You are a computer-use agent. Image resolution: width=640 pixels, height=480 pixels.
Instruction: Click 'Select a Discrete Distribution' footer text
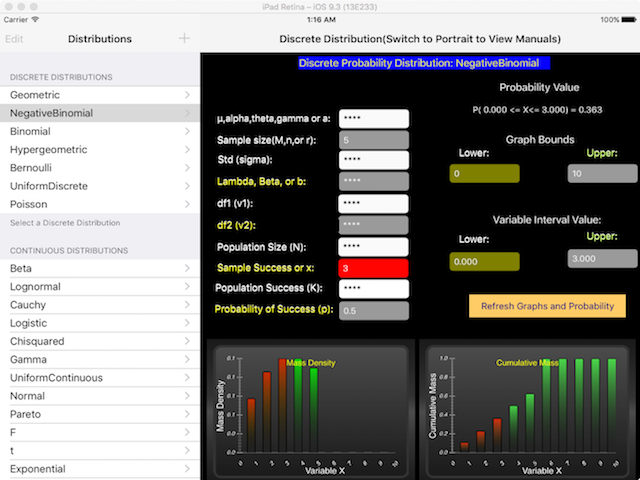[65, 223]
